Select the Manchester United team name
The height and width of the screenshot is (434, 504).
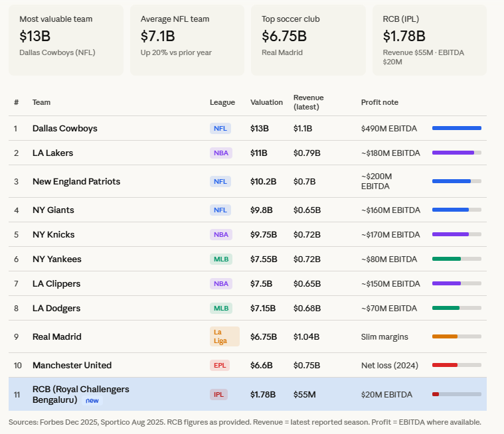72,365
